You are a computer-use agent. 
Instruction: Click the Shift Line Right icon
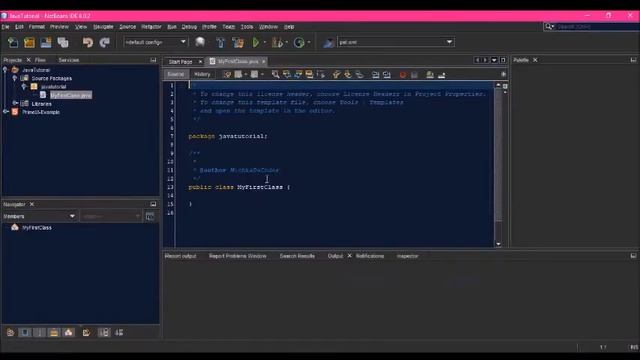[387, 75]
